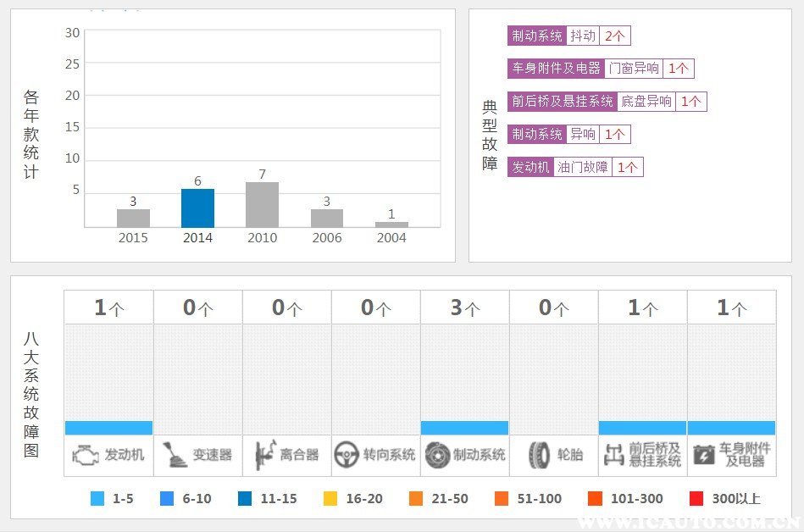Select the yellow 16-20 legend swatch
The height and width of the screenshot is (532, 804).
click(330, 499)
